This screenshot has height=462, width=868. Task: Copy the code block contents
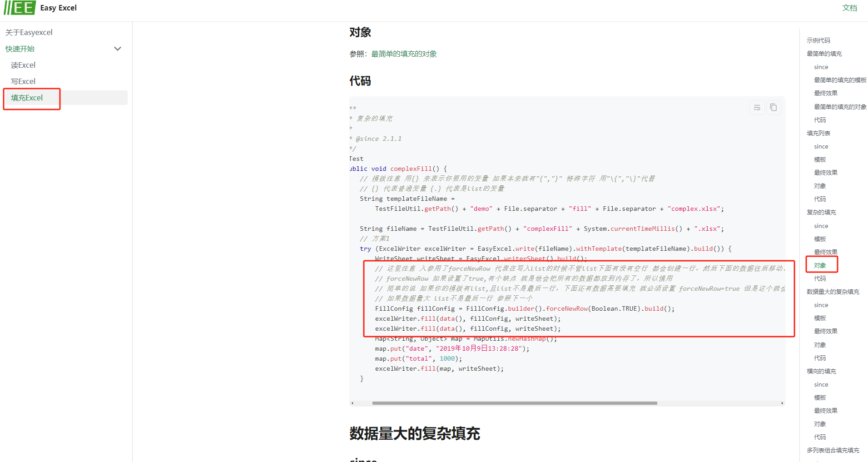pyautogui.click(x=774, y=108)
